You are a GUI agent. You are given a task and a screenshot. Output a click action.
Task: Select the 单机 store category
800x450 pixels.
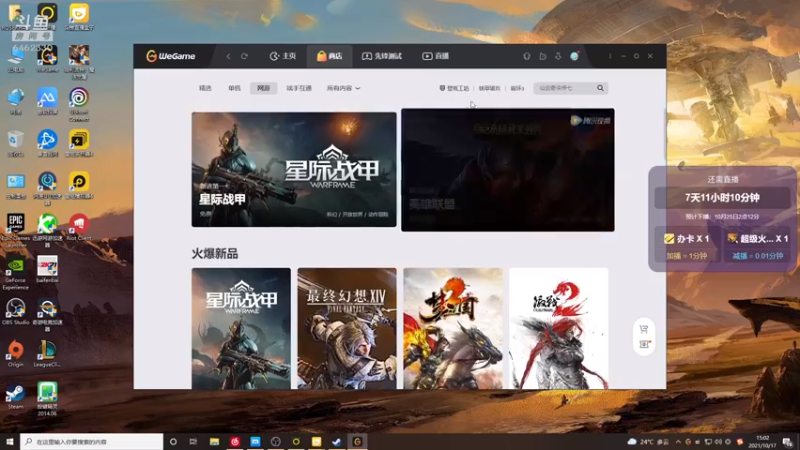coord(234,88)
